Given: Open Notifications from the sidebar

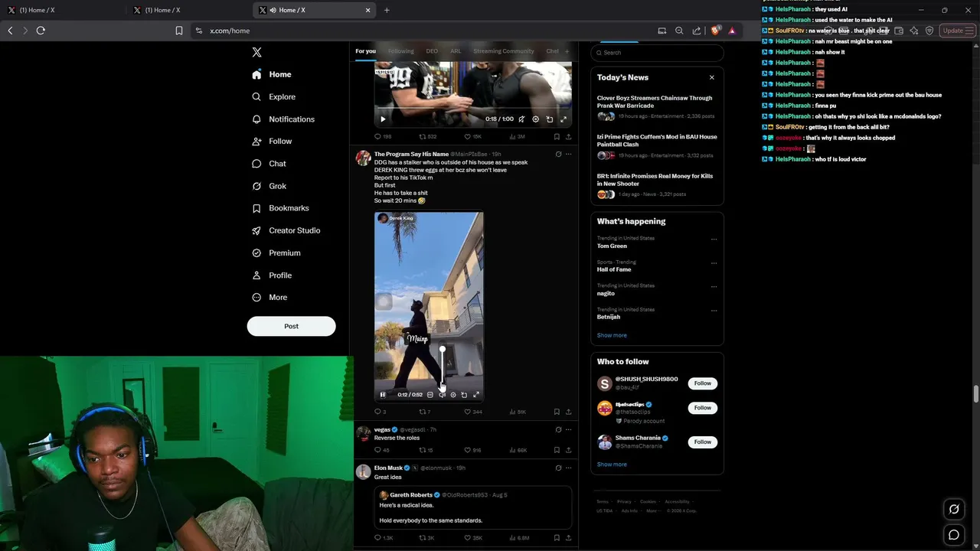Looking at the screenshot, I should coord(283,119).
